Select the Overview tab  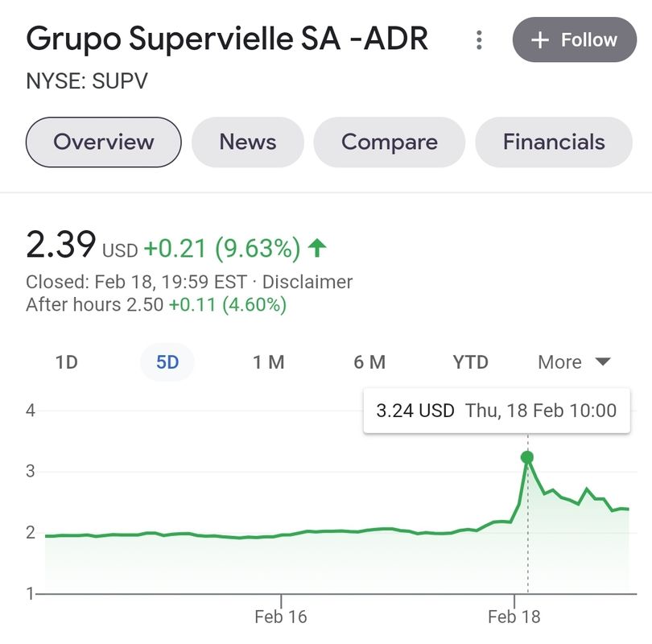click(104, 142)
